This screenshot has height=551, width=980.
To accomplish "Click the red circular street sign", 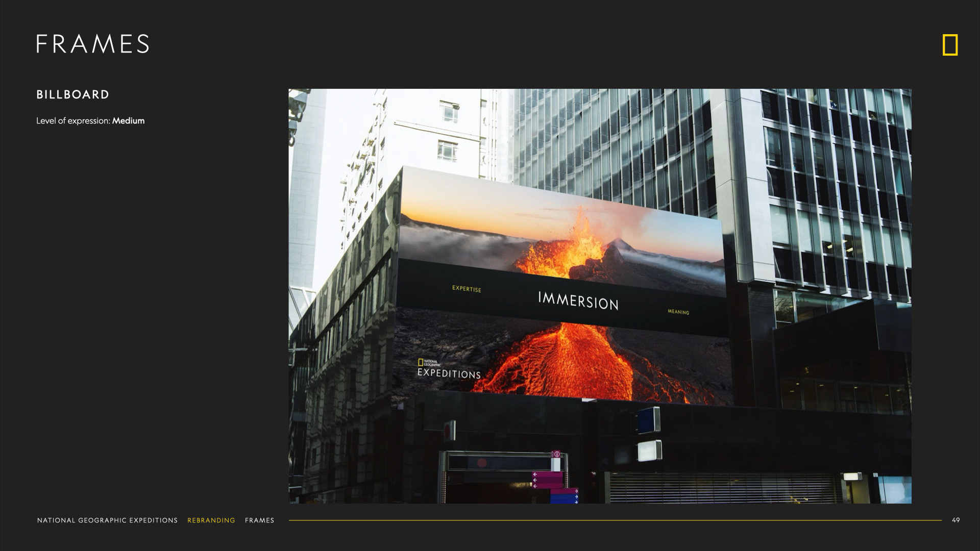I will coord(448,431).
